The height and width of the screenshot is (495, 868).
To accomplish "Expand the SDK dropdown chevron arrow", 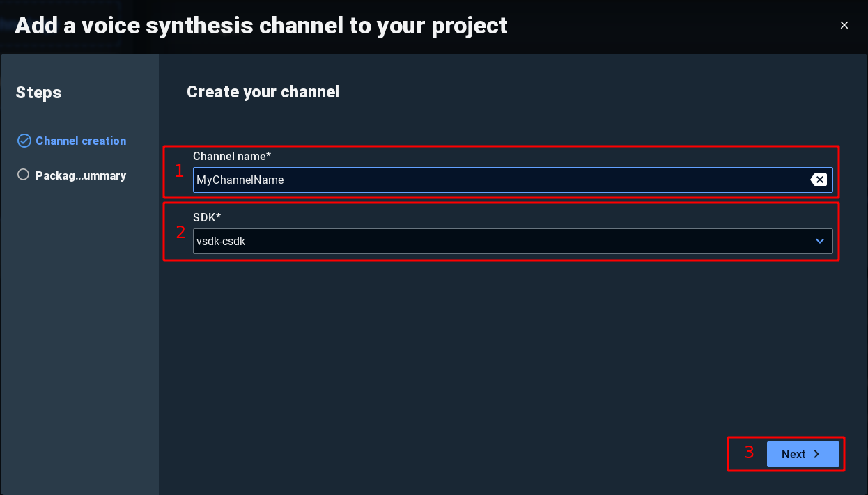I will (x=819, y=241).
